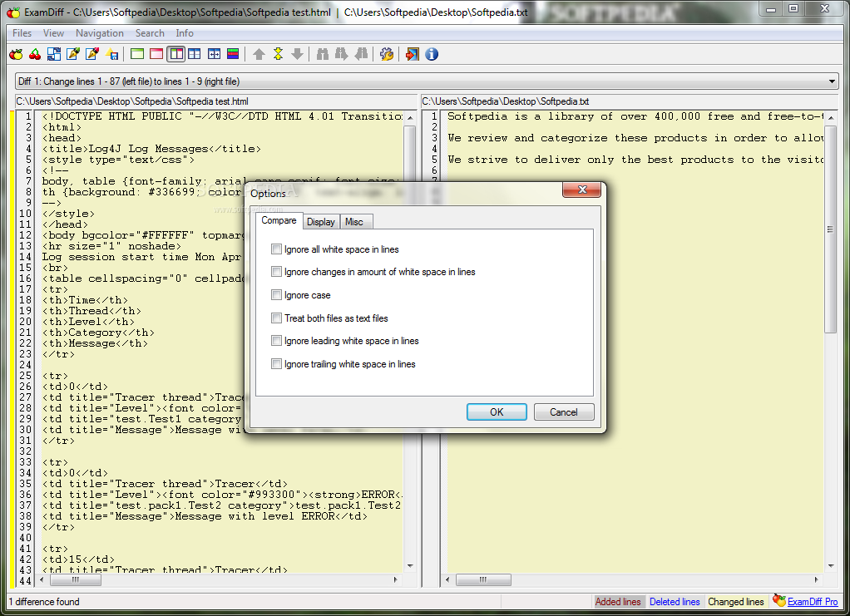Go to next difference down arrow
The image size is (850, 616).
pyautogui.click(x=297, y=54)
